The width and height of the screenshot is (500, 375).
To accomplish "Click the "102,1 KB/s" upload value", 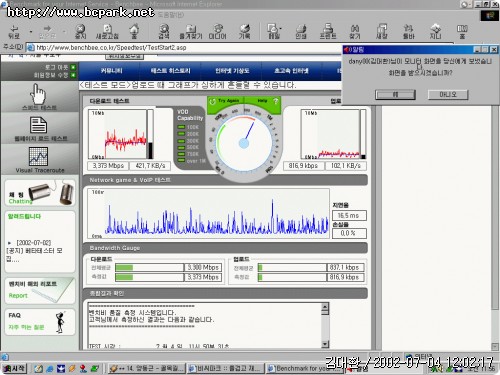I will pos(346,166).
